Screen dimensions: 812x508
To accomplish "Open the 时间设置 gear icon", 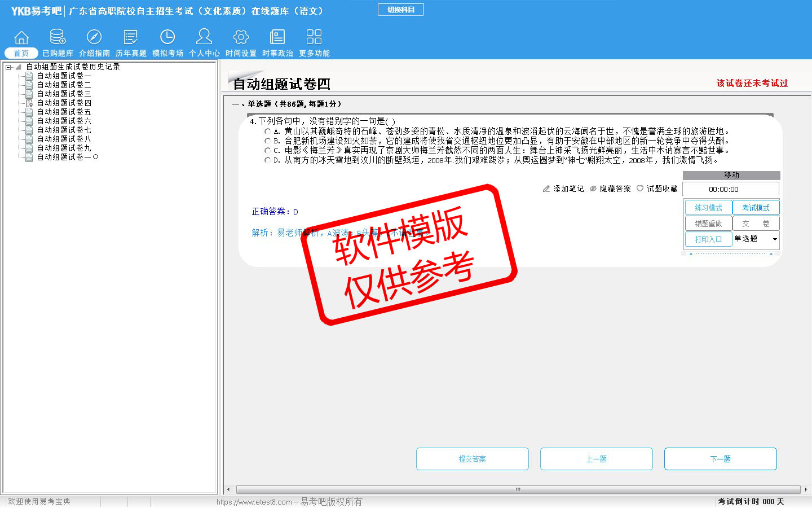I will [241, 38].
